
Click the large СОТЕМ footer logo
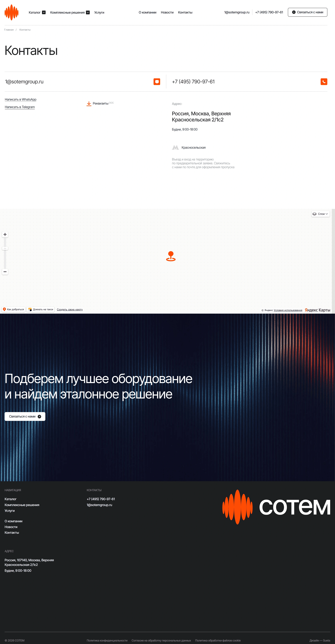(276, 507)
